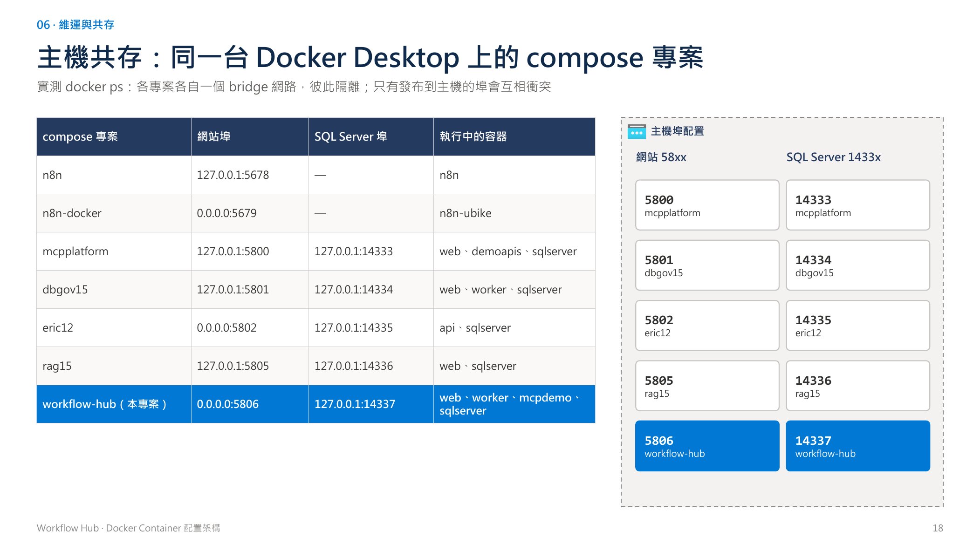Select the workflow-hub（本專案）cell

coord(114,404)
